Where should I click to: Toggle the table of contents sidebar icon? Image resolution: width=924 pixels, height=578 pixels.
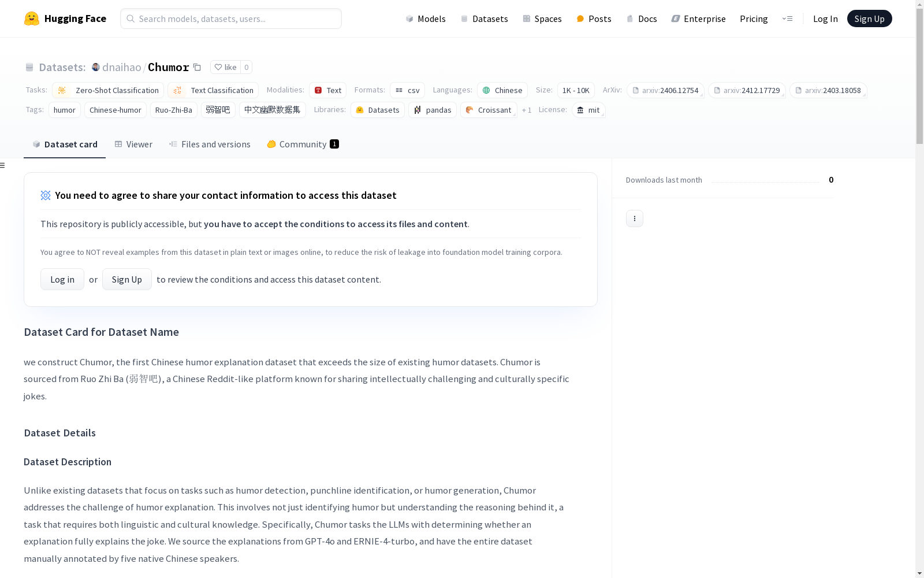click(x=3, y=165)
